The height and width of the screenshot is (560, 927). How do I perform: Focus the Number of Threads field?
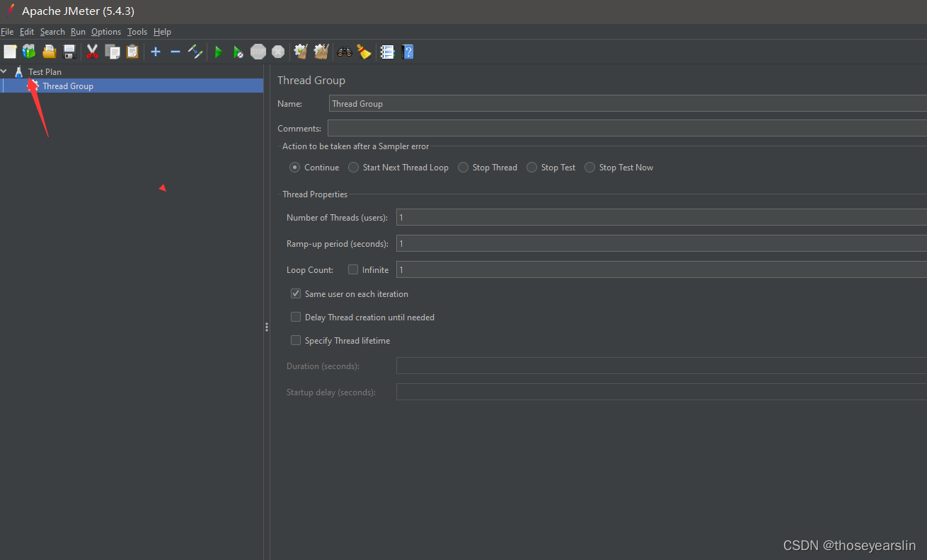662,217
